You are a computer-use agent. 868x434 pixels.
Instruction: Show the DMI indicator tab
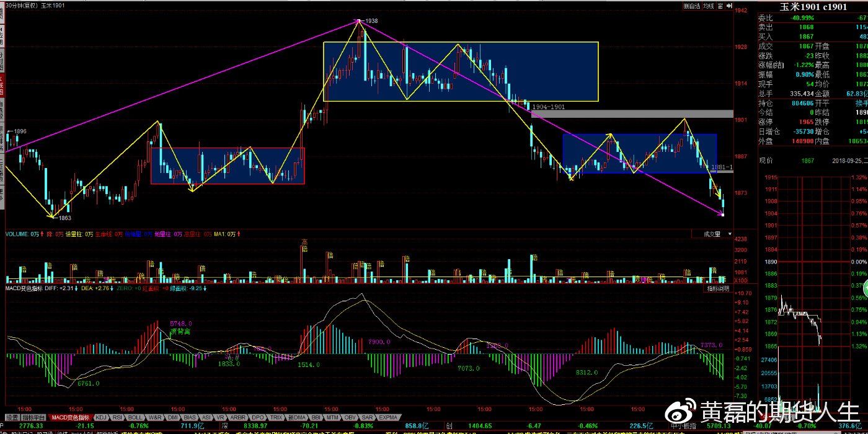173,418
